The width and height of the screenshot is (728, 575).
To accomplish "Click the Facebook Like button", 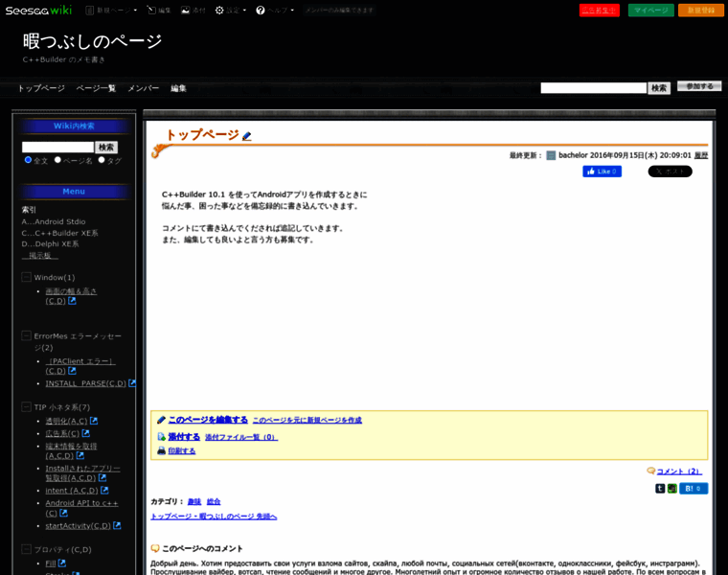I will click(603, 172).
